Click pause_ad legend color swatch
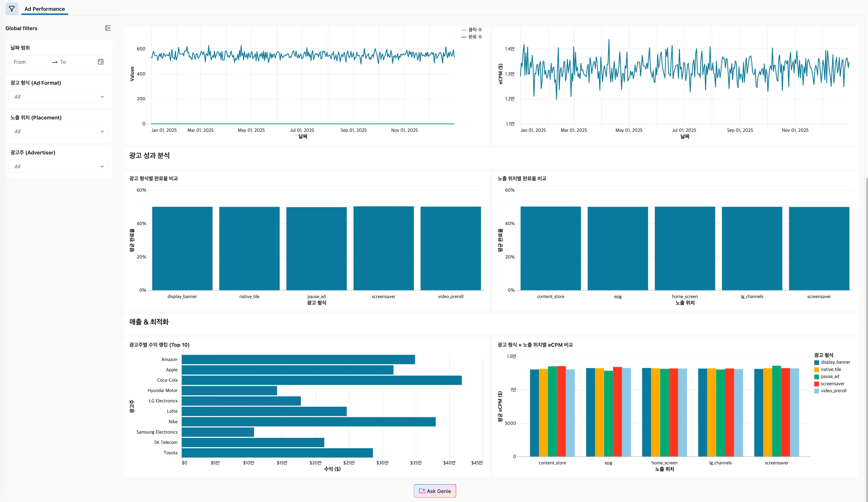This screenshot has height=502, width=868. [816, 377]
